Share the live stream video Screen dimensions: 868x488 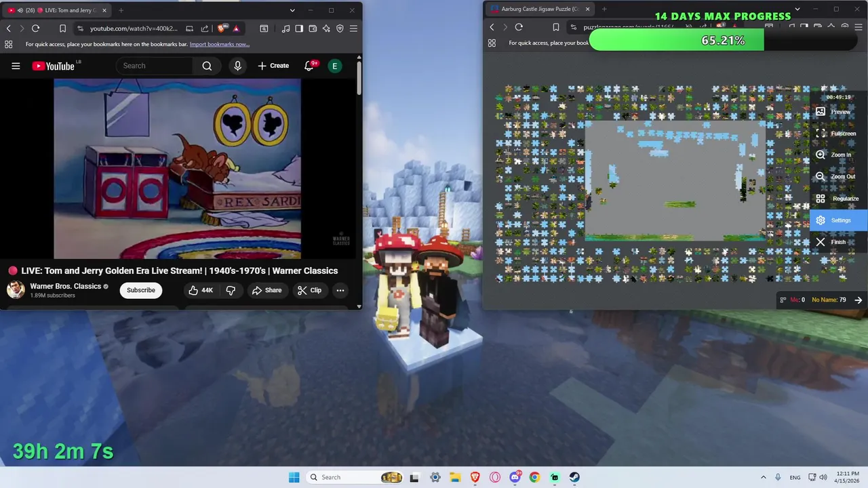coord(267,290)
